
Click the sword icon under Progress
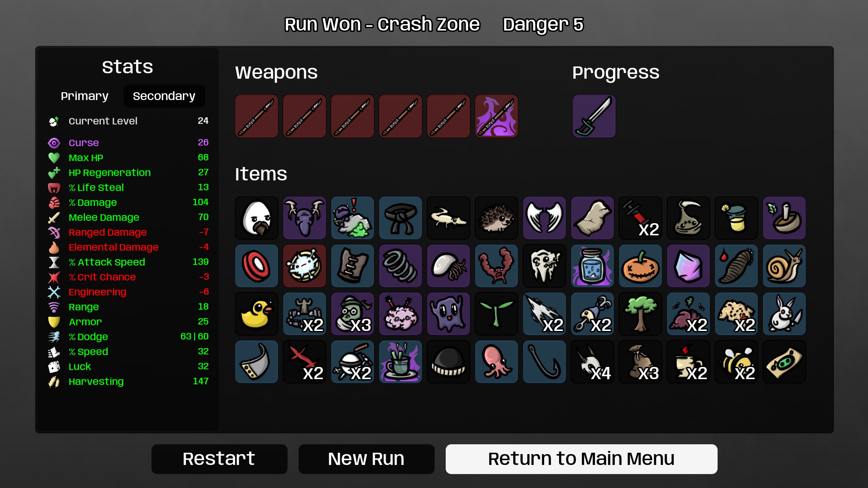[x=594, y=116]
